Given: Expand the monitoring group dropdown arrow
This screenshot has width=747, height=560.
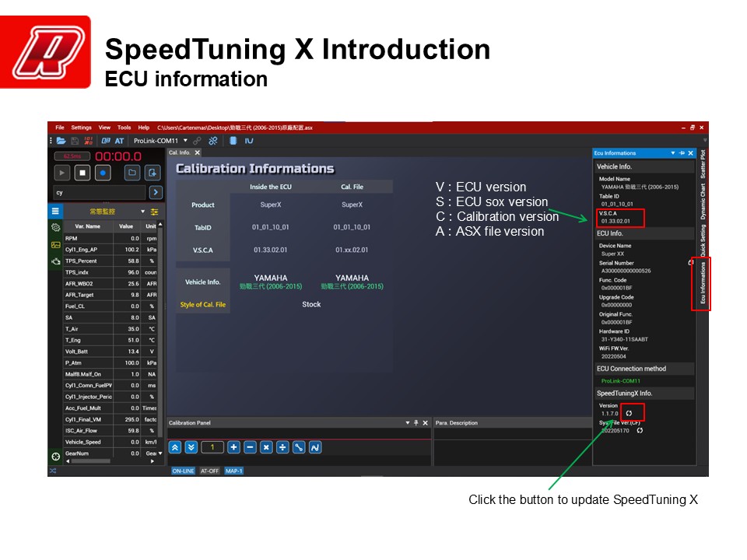Looking at the screenshot, I should 142,212.
